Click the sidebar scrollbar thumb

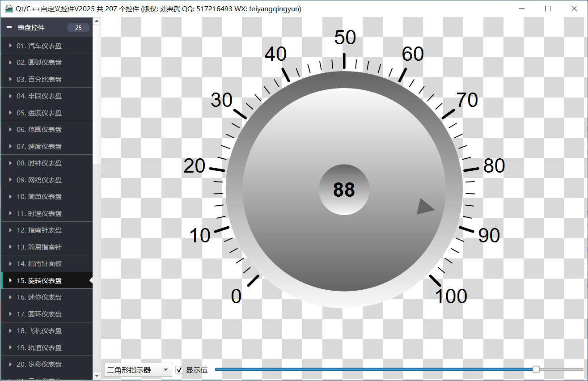97,94
